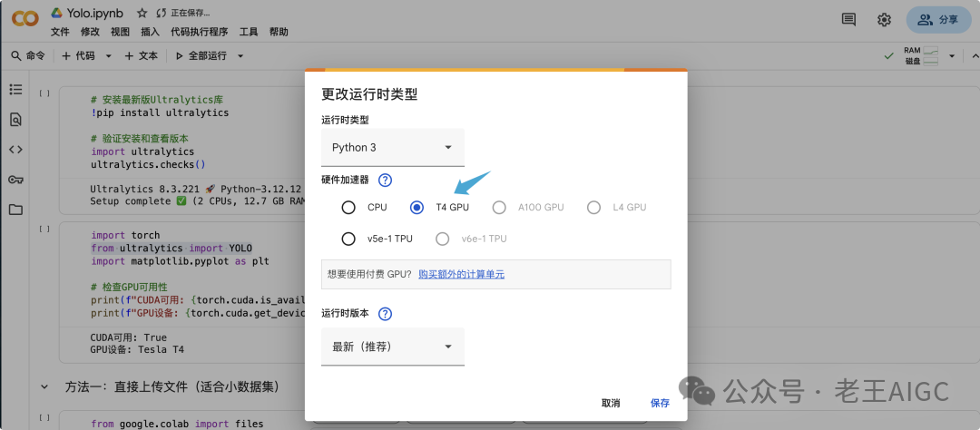Click the 'import matplotlib.pyplot as plt' line
Image resolution: width=980 pixels, height=430 pixels.
(180, 260)
